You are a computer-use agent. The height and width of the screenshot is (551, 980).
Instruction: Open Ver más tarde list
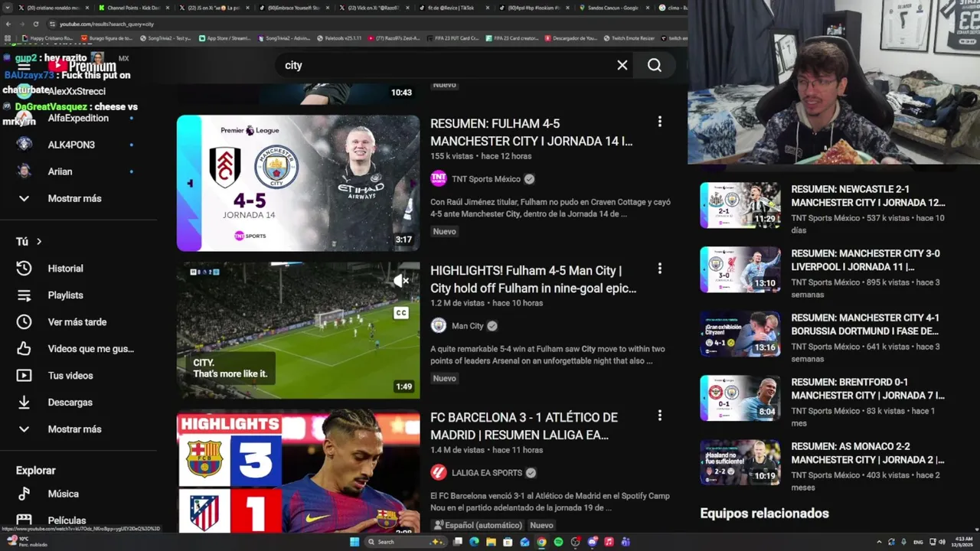click(77, 322)
